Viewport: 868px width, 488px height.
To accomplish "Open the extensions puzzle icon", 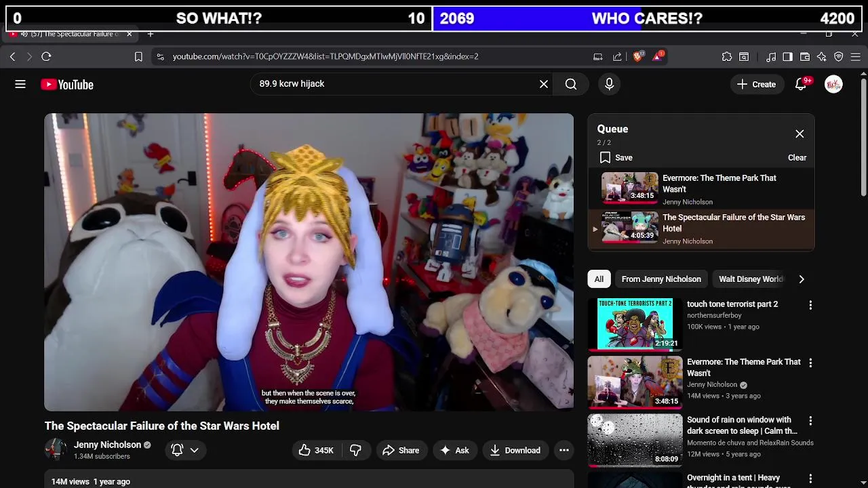I will click(x=727, y=57).
